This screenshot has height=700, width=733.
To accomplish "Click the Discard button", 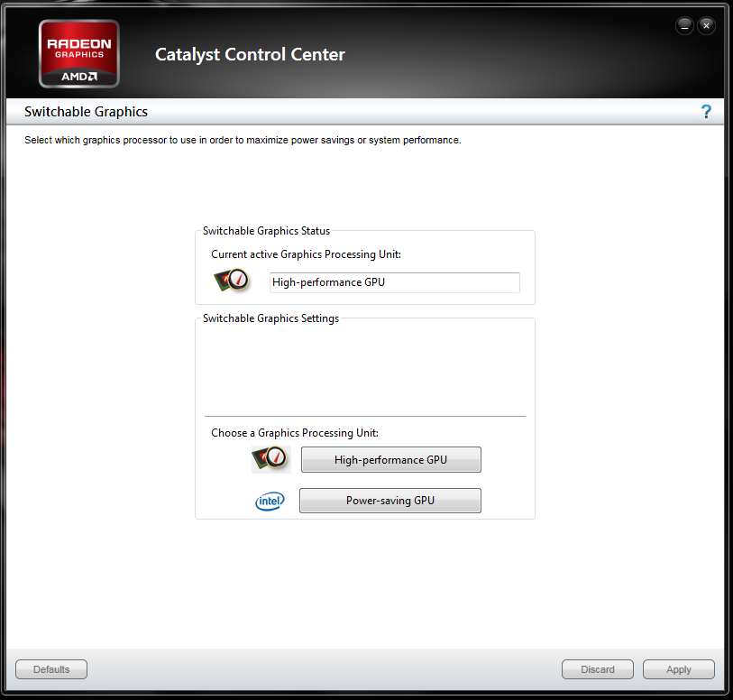I will point(598,669).
